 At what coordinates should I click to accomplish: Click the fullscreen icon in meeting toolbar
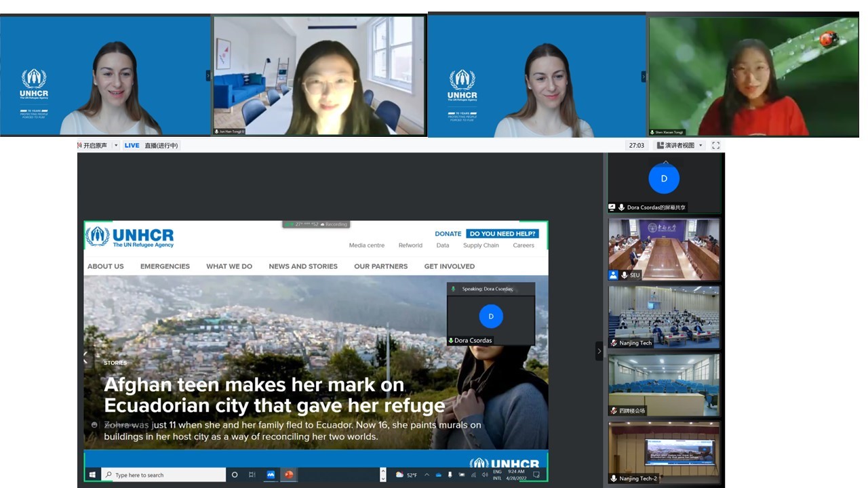click(x=715, y=145)
